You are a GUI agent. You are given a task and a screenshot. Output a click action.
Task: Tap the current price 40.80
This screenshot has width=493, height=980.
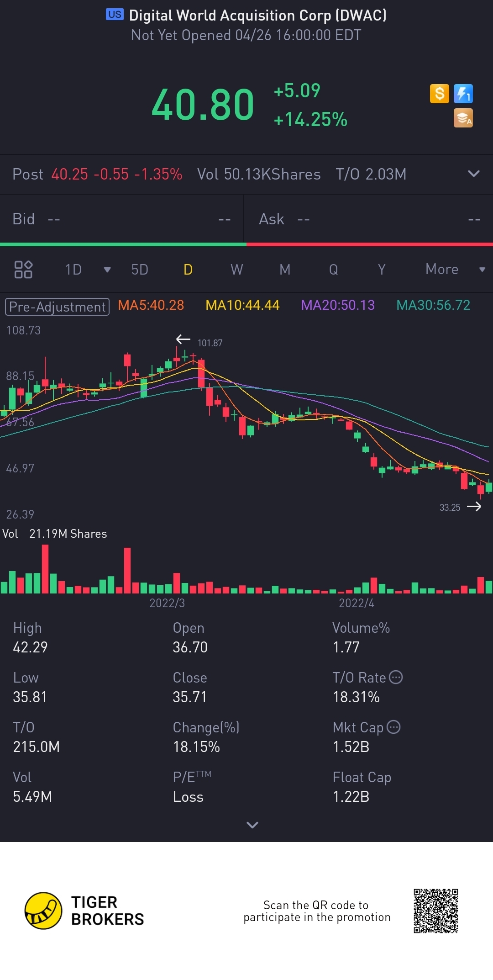point(203,105)
